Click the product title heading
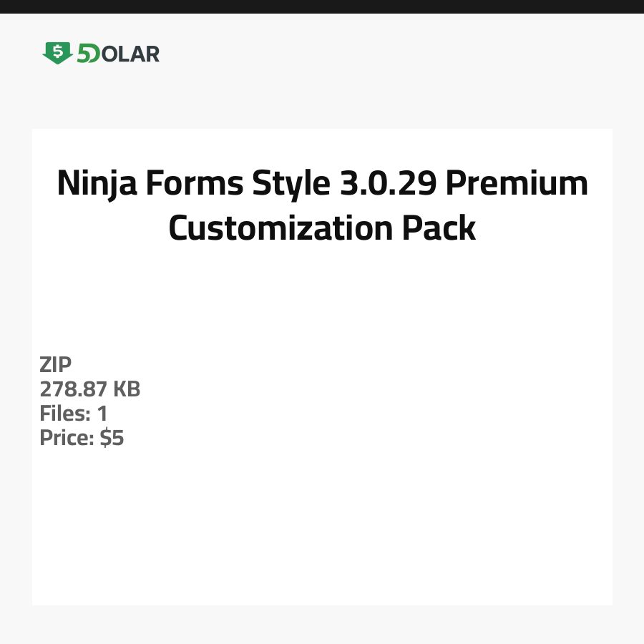Screen dimensions: 644x644 (322, 205)
